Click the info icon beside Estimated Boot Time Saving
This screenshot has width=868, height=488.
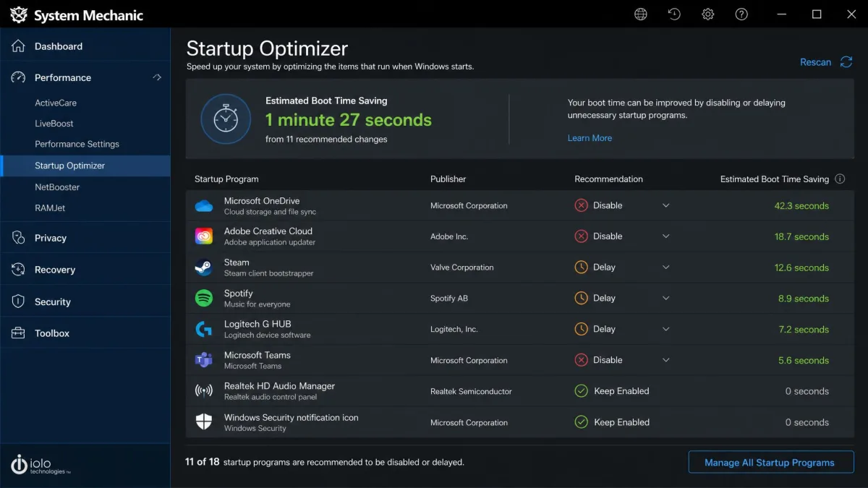click(x=840, y=179)
